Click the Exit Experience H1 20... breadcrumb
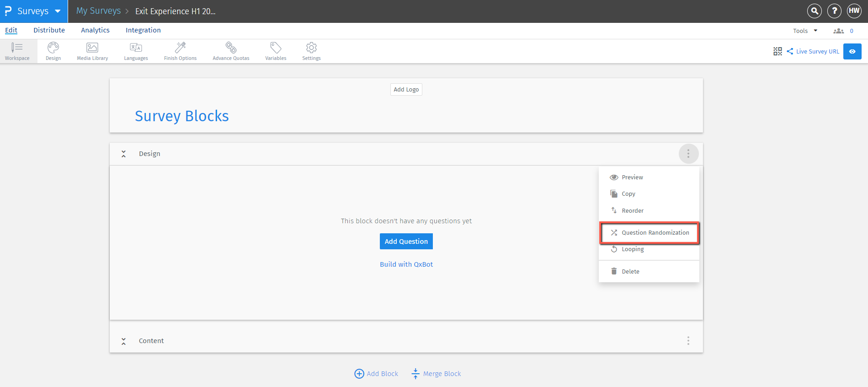This screenshot has width=868, height=387. 176,11
